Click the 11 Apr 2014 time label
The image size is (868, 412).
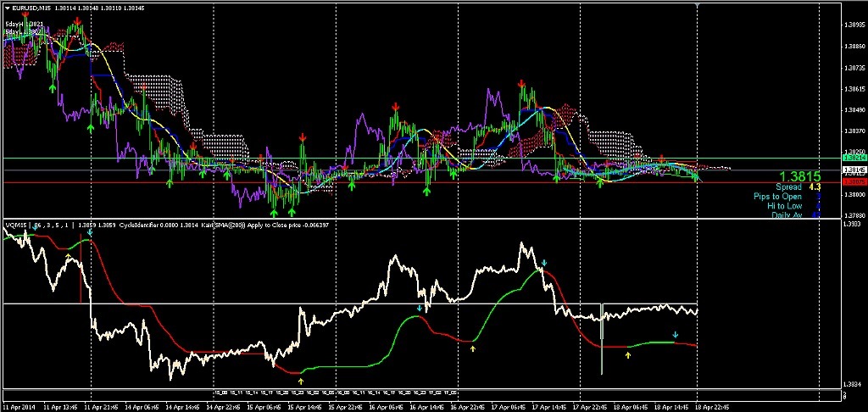tap(17, 406)
